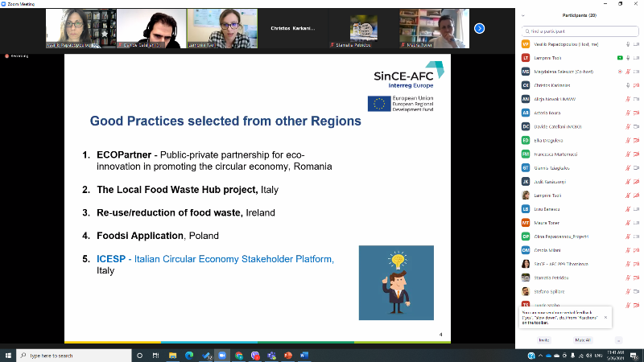Dismiss the nonverbal feedback tooltip
644x362 pixels.
coord(605,318)
